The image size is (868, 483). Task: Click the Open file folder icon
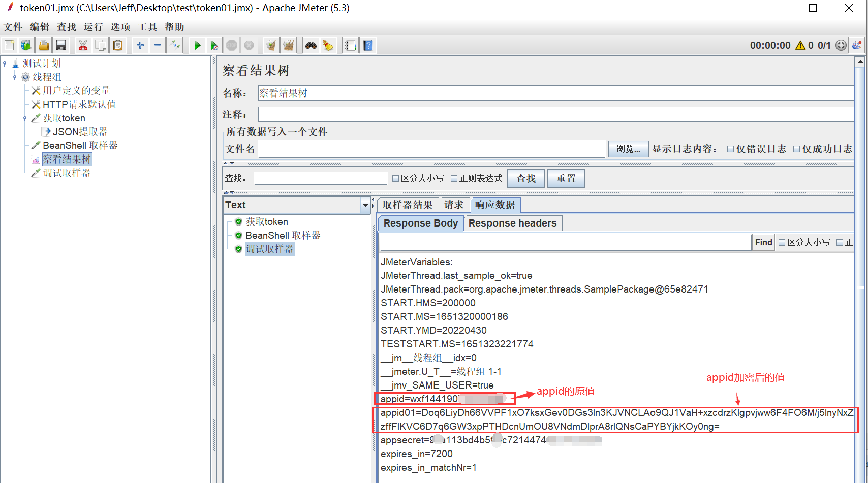tap(44, 46)
